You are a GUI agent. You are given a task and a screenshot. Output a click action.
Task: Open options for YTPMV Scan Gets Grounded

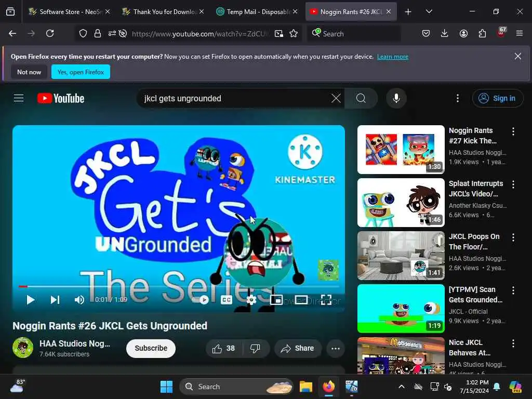pyautogui.click(x=513, y=290)
